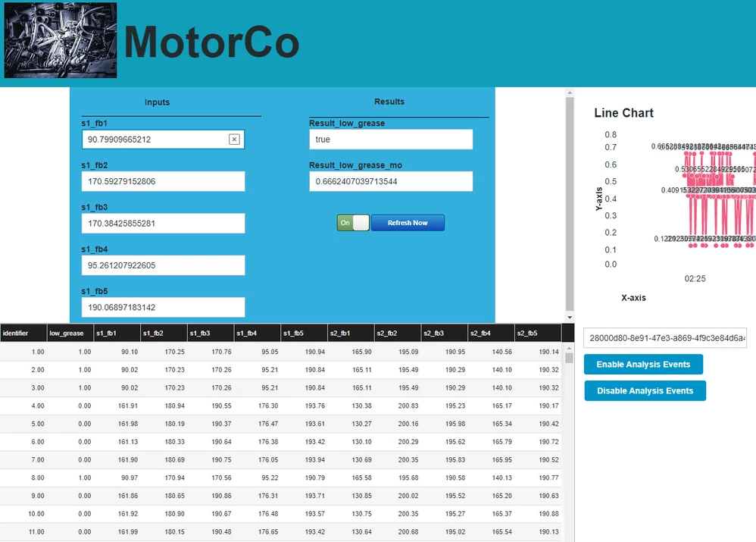Click the Line Chart title

tap(623, 113)
